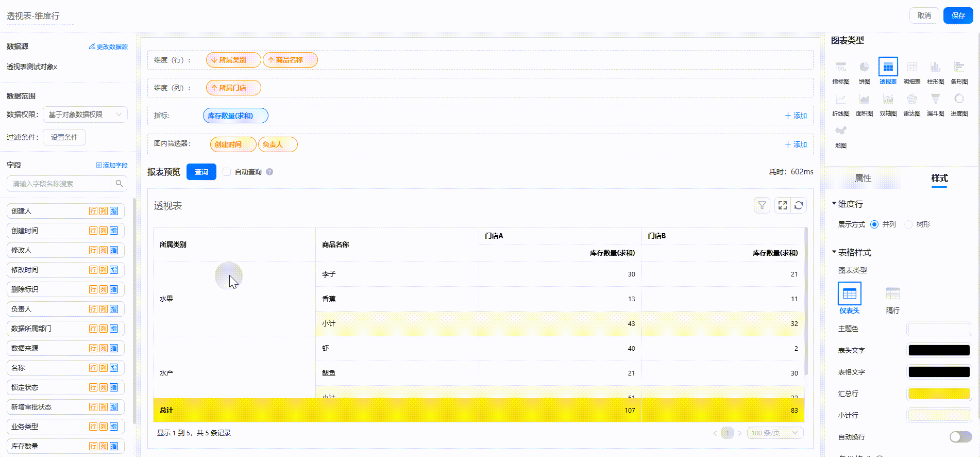Click the 创建时间 in-chart filter pill
The width and height of the screenshot is (980, 457).
tap(233, 144)
